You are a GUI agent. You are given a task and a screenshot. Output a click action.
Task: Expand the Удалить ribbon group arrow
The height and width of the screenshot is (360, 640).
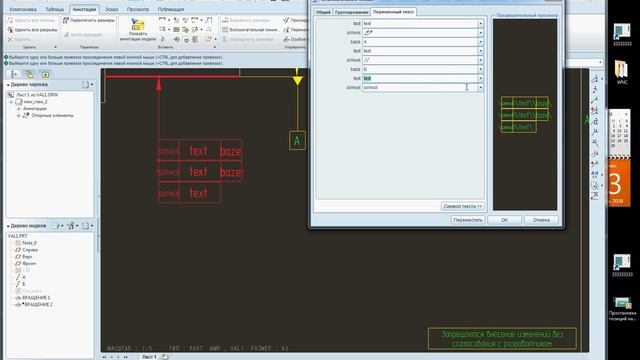[55, 47]
